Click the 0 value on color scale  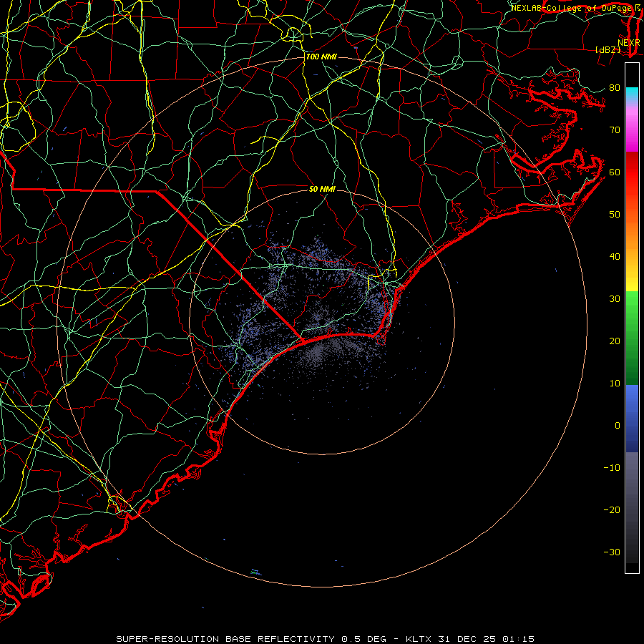(x=618, y=426)
